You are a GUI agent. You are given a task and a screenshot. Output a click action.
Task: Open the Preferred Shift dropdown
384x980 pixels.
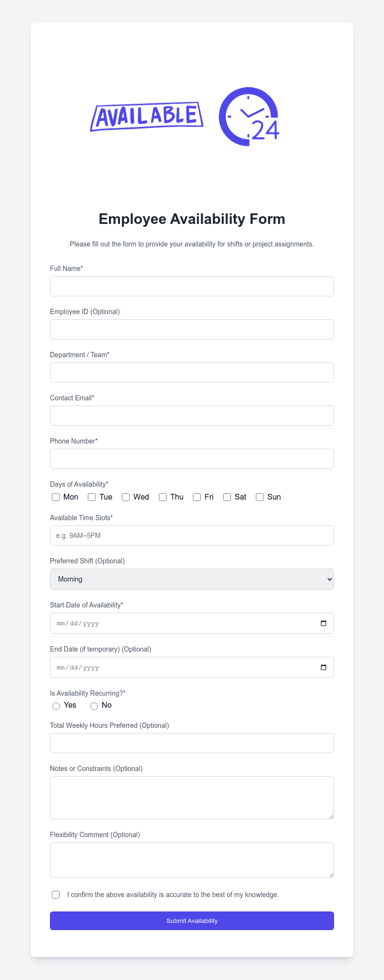pos(192,579)
